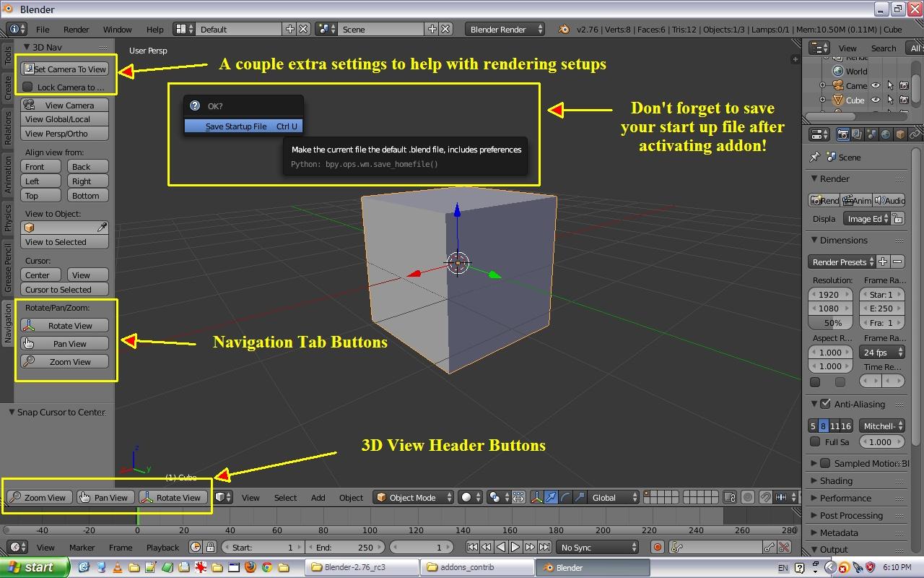Screen dimensions: 924x578
Task: Remove render preset with minus icon
Action: point(897,262)
